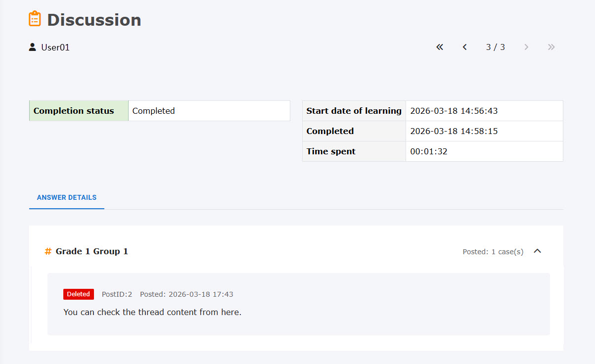Go to next record arrow
Viewport: 595px width, 364px height.
pos(526,47)
